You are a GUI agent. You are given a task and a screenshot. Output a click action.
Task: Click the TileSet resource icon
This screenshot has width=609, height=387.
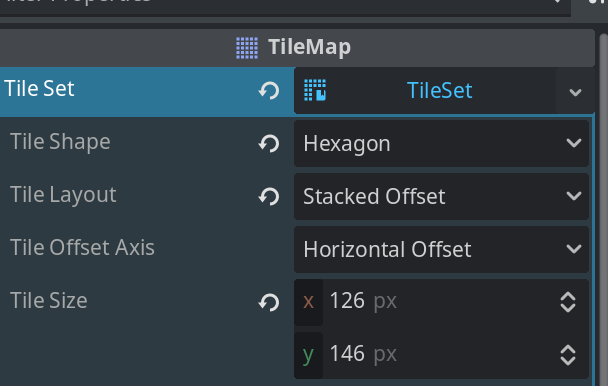click(315, 90)
